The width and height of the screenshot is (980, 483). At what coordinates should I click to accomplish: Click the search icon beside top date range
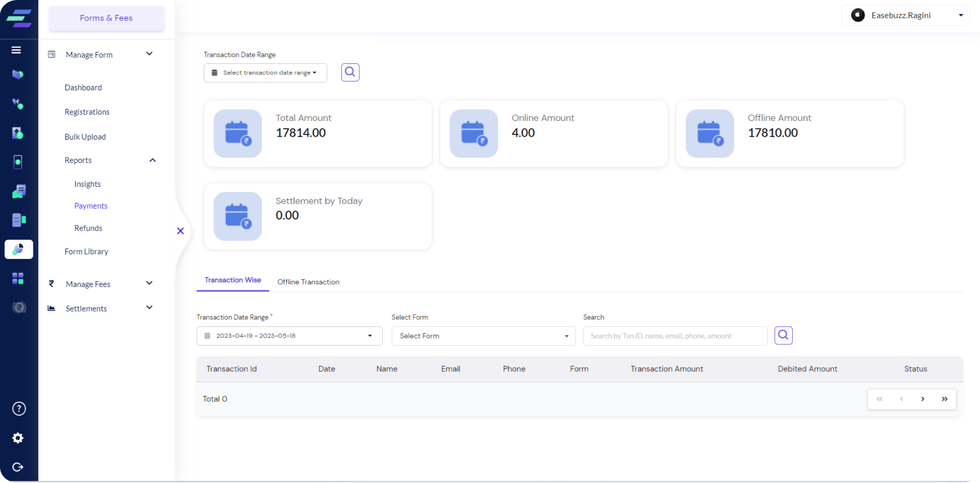point(350,72)
